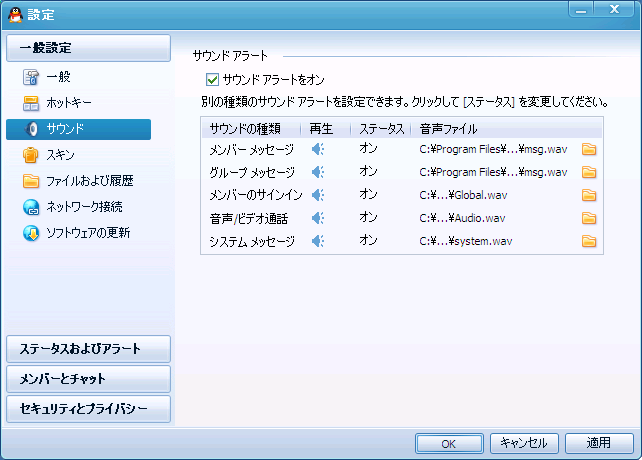Select the メンバー メッセージ row label
The image size is (642, 460).
[x=252, y=150]
